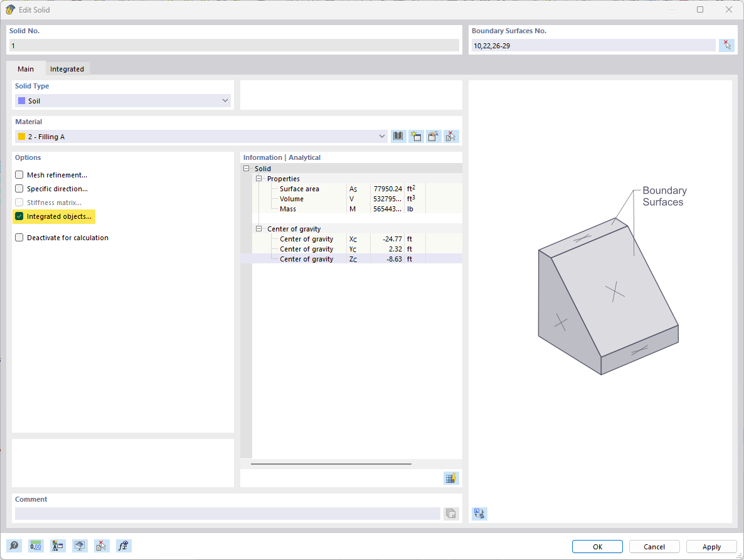The image size is (744, 560).
Task: Click the edit material icon
Action: (433, 137)
